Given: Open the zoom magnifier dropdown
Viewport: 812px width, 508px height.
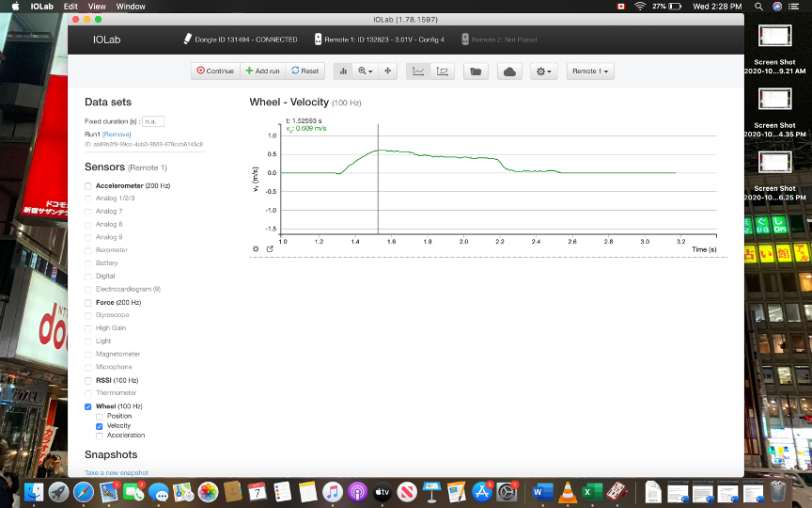Looking at the screenshot, I should tap(365, 71).
